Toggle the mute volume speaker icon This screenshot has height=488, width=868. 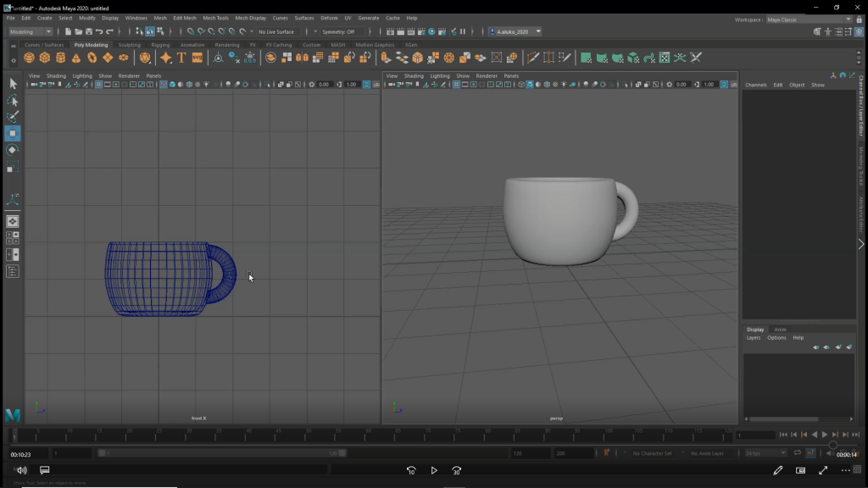pos(22,470)
